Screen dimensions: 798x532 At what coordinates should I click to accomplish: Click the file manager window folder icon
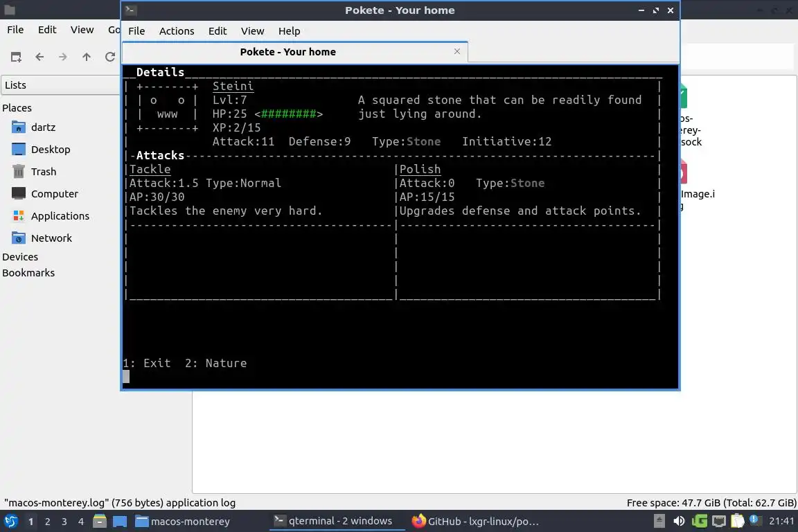pyautogui.click(x=10, y=10)
